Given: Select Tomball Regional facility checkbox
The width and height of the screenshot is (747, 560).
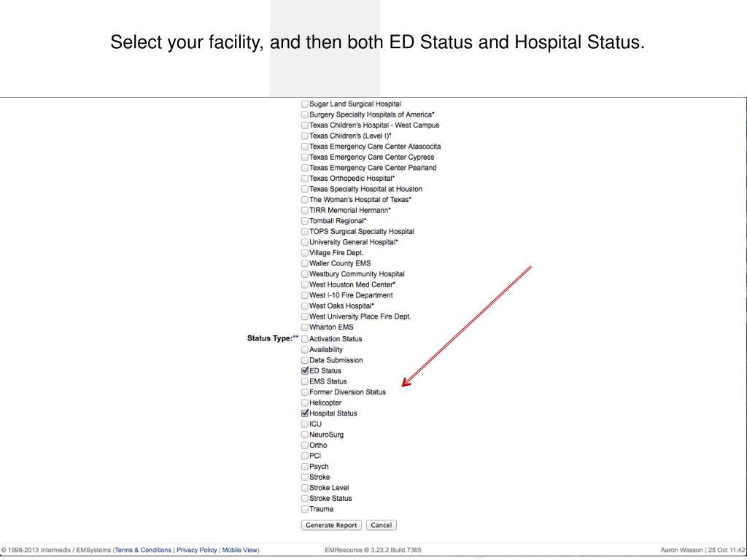Looking at the screenshot, I should [305, 221].
